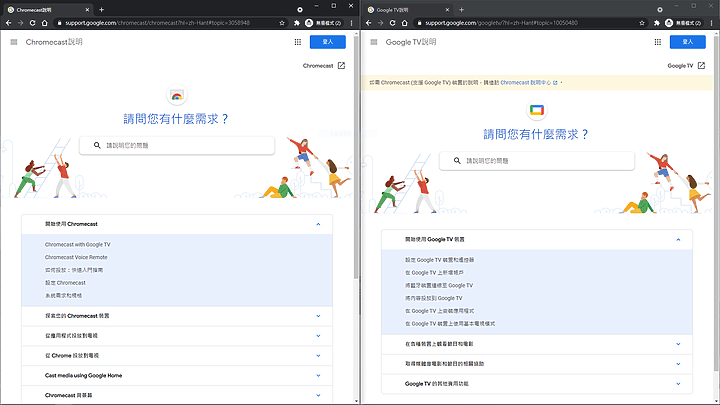Bookmark the Google TV help page with star
Screen dimensions: 720x405
pos(642,23)
